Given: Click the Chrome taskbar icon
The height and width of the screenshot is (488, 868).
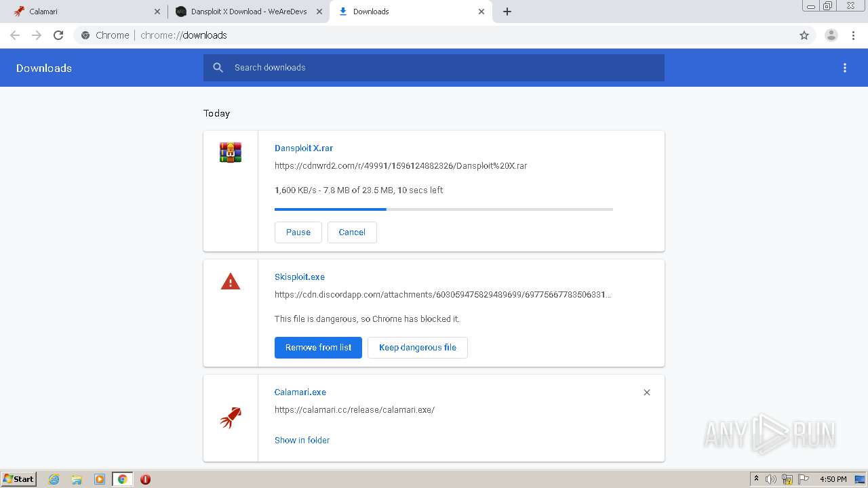Looking at the screenshot, I should (x=123, y=479).
